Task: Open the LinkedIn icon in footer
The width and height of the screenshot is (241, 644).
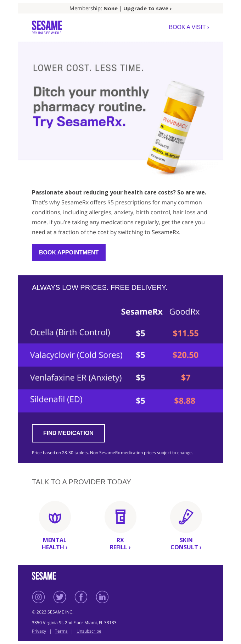Action: (x=102, y=597)
